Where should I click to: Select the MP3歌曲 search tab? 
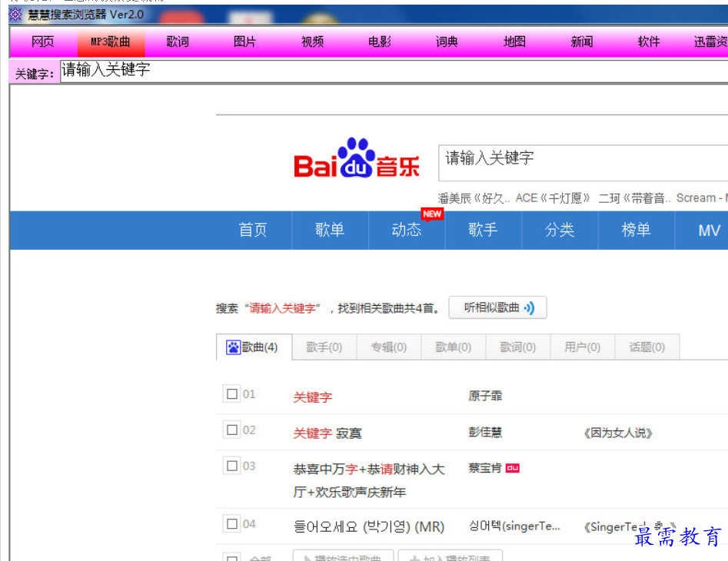coord(111,41)
